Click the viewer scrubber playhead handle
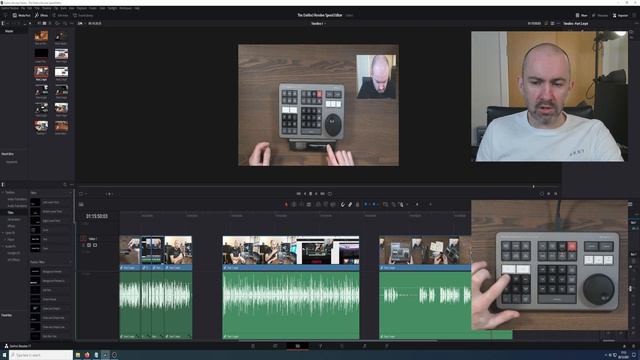Screen dimensions: 640x360 point(533,186)
